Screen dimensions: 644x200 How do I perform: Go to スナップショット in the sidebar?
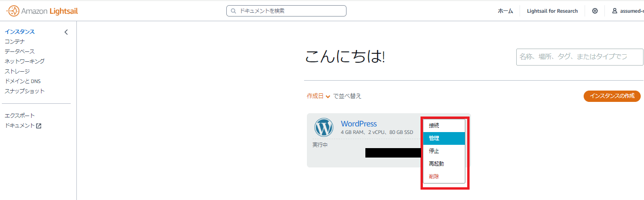pos(25,91)
